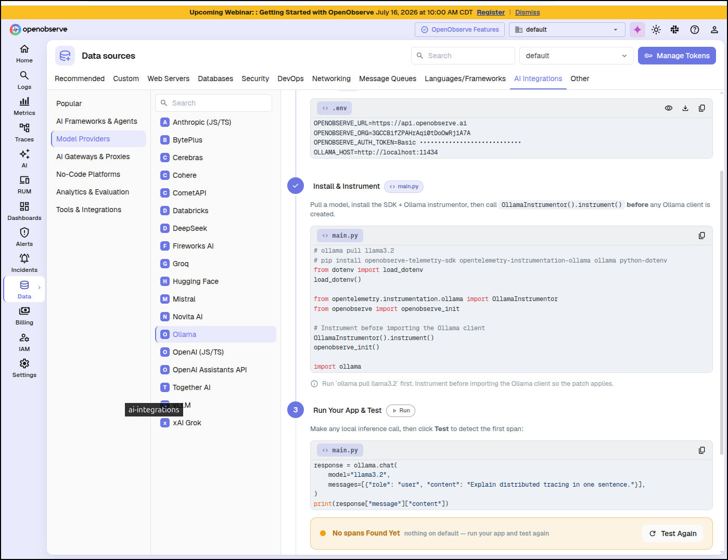This screenshot has width=728, height=560.
Task: Open Settings in the sidebar
Action: 24,368
